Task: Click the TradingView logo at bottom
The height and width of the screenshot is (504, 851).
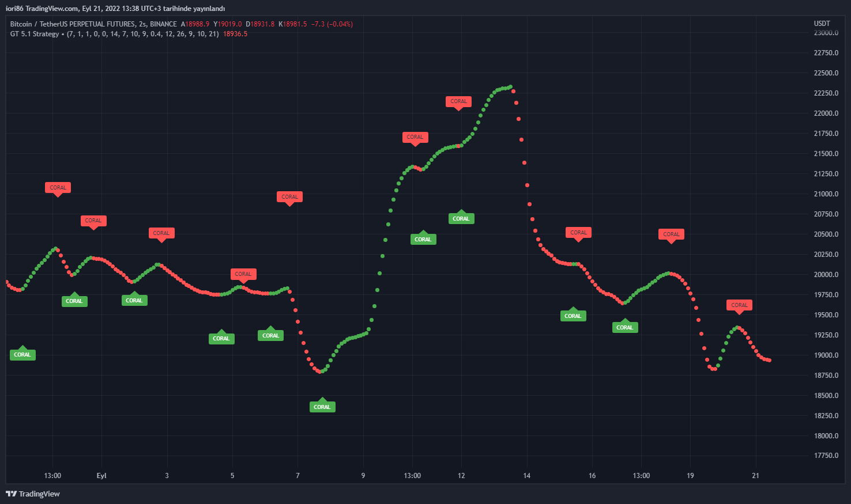Action: tap(33, 494)
